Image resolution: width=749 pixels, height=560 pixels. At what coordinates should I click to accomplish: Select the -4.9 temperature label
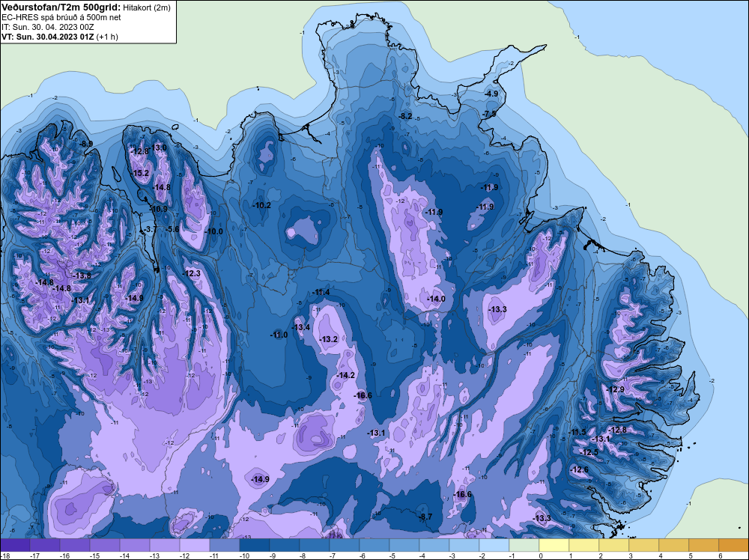[491, 94]
